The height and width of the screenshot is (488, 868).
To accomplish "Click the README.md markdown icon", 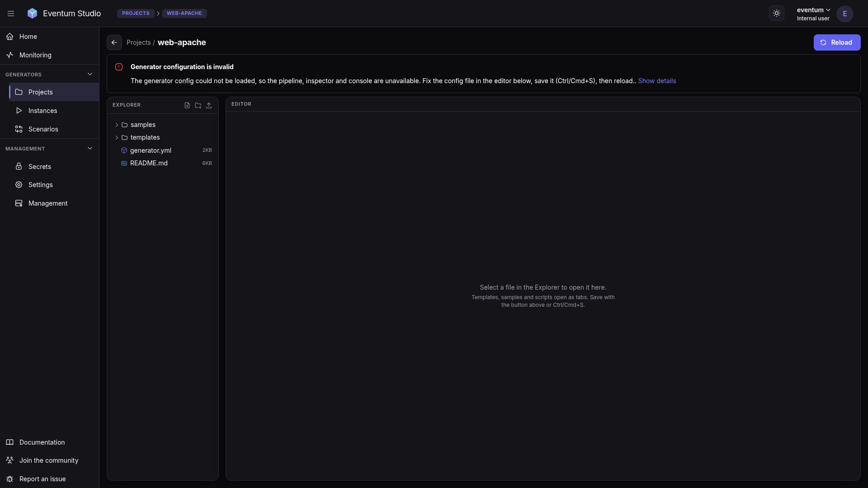I will (124, 163).
